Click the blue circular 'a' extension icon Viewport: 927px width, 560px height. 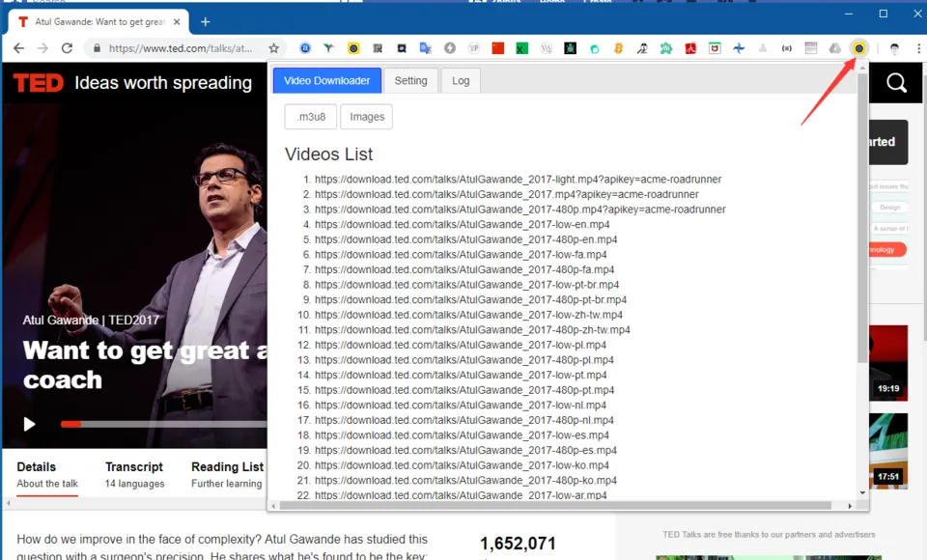click(x=305, y=48)
